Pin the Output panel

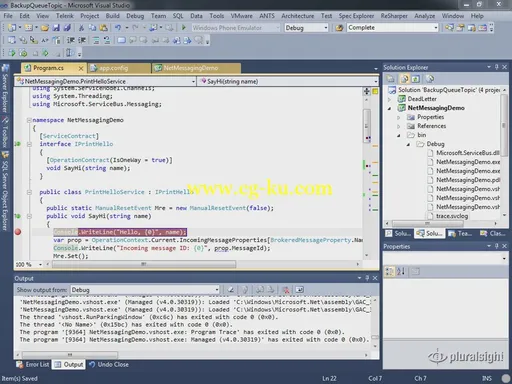(x=367, y=278)
